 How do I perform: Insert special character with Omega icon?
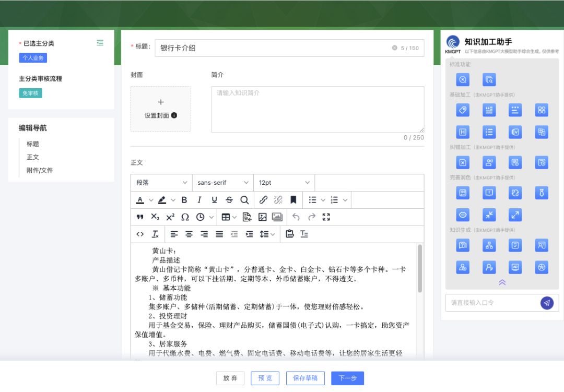pyautogui.click(x=185, y=217)
